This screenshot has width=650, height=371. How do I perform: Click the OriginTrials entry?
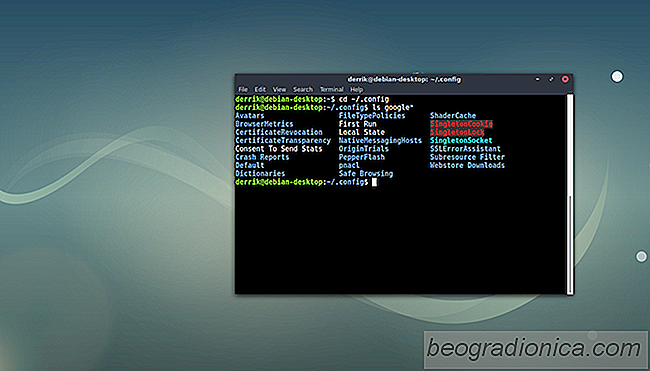[x=364, y=149]
